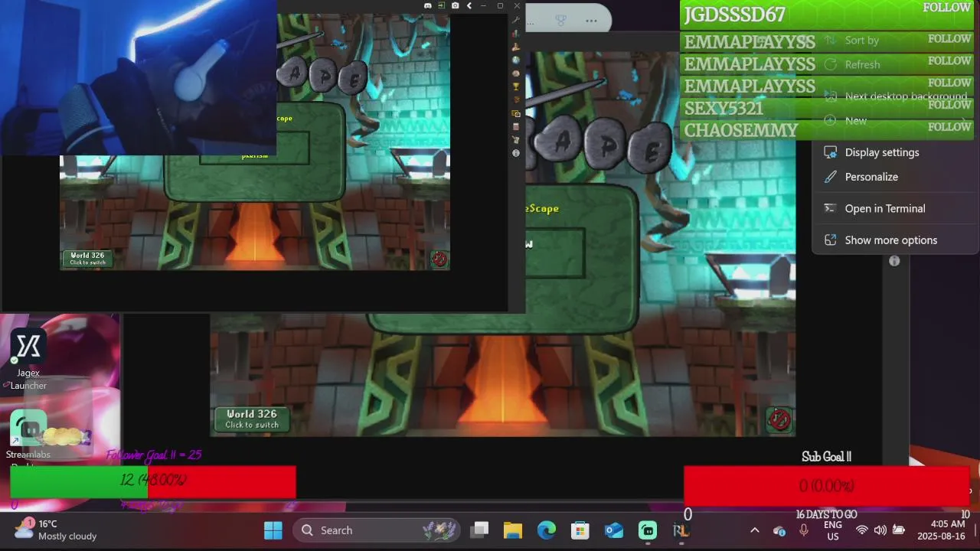The width and height of the screenshot is (980, 551).
Task: Click the OneDrive cloud tray icon
Action: [779, 530]
